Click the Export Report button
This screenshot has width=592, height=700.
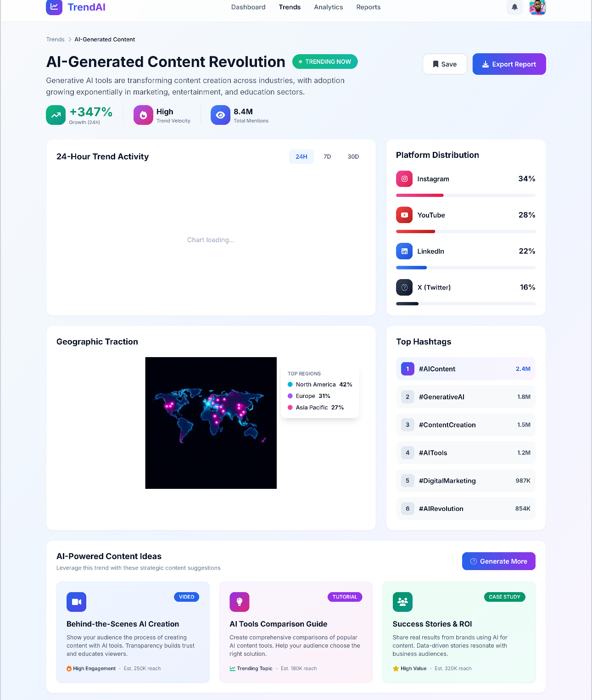[x=509, y=64]
